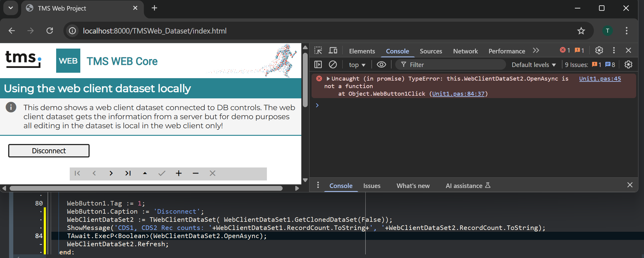The image size is (644, 258).
Task: Switch to the Elements tab
Action: [x=362, y=51]
